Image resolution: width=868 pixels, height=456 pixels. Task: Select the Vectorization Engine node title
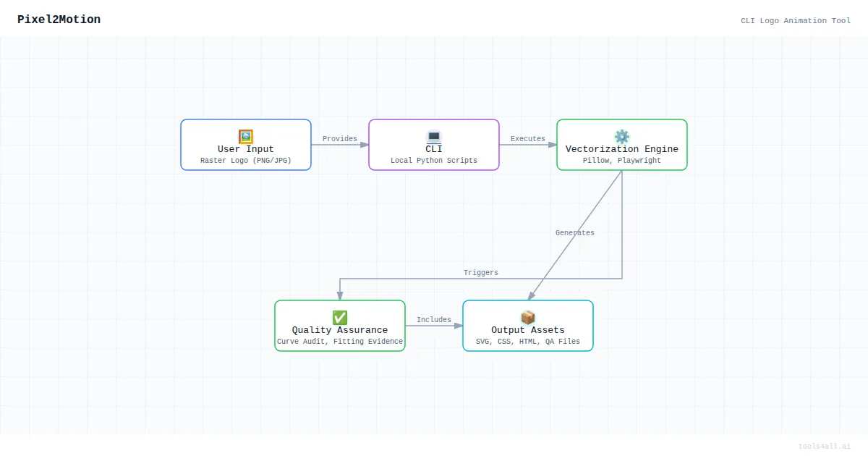[622, 149]
